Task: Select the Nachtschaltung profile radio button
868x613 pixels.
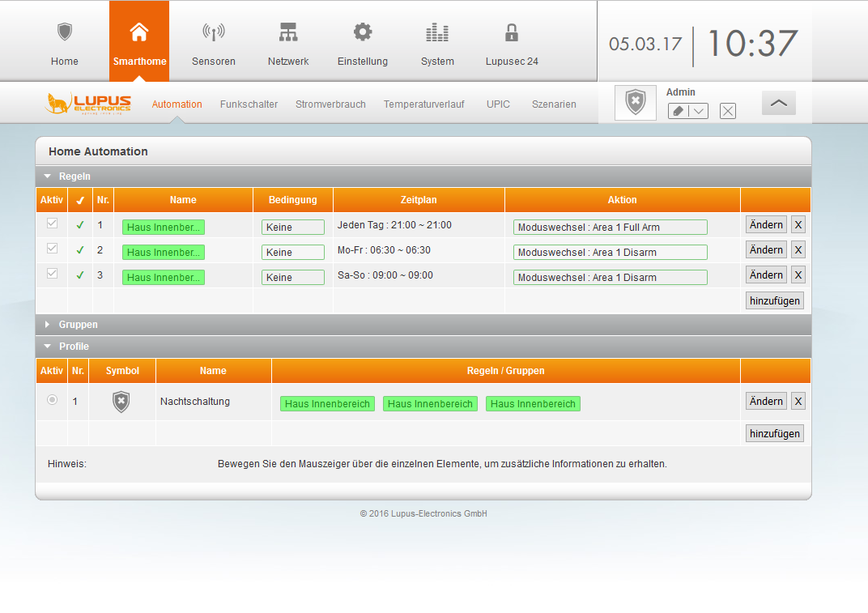Action: [x=52, y=400]
